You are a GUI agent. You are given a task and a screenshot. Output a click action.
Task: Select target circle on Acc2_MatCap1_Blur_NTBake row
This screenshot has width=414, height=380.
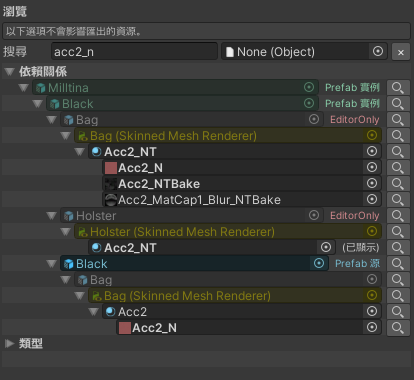coord(372,199)
